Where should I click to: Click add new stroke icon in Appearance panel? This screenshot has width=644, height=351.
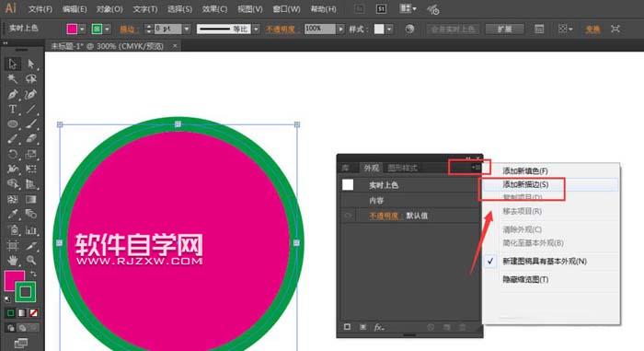point(348,327)
